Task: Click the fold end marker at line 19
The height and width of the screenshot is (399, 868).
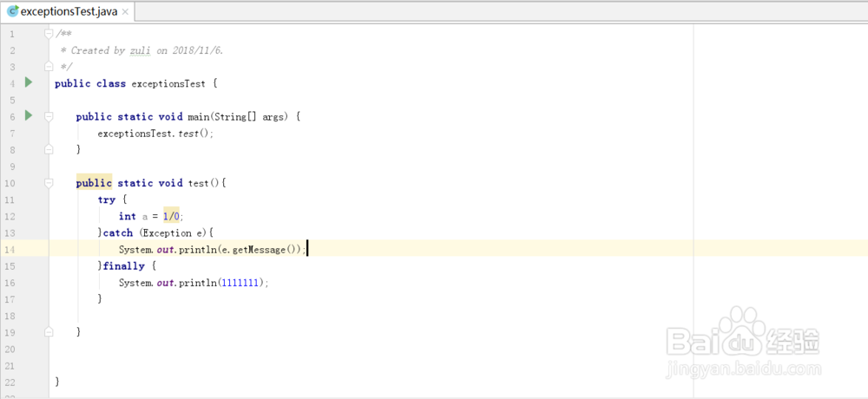Action: 49,332
